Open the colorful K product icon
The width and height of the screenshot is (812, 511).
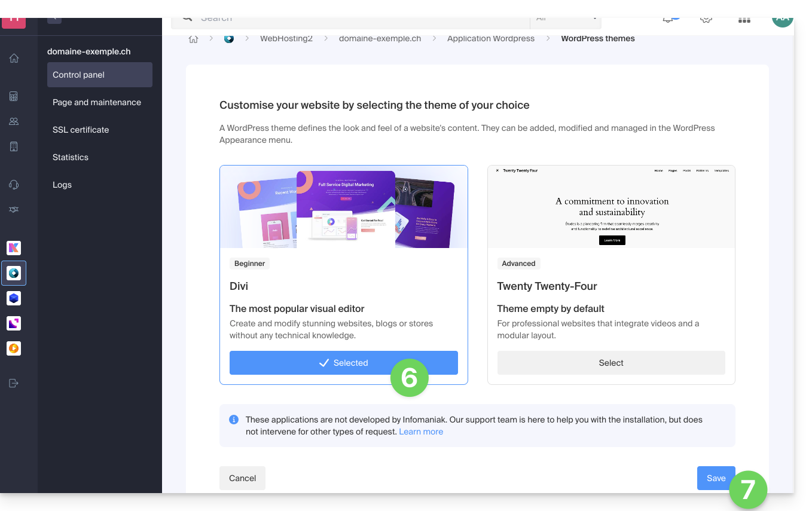14,248
